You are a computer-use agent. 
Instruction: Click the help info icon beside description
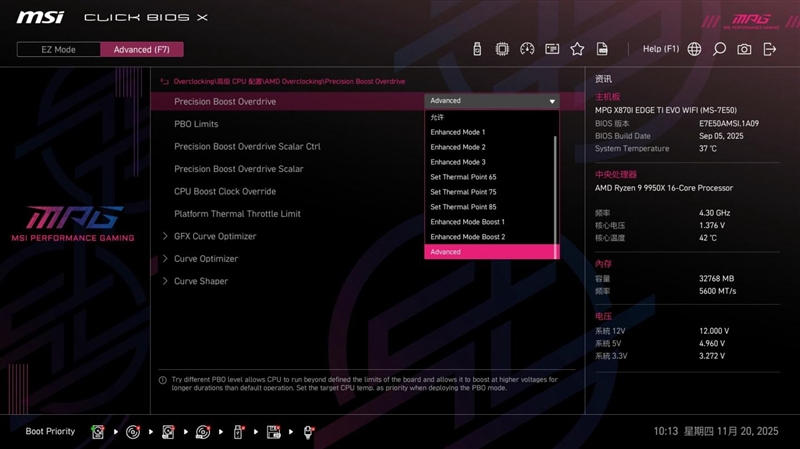coord(163,380)
